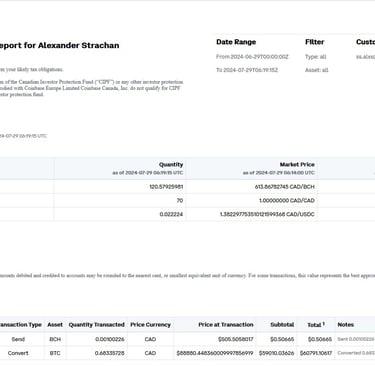Screen dimensions: 375x366
Task: Click the "1.00000000 CAD/CAD" price cell
Action: (x=287, y=200)
